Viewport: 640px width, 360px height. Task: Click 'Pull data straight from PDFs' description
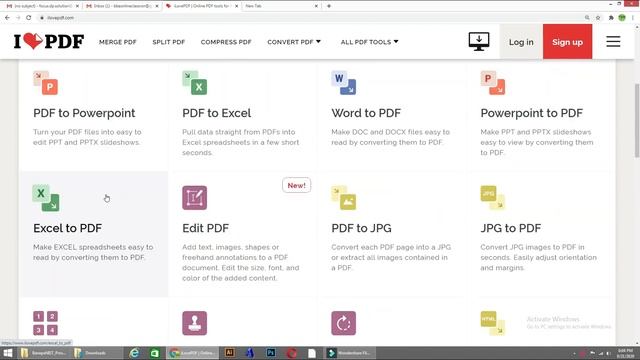pos(240,142)
